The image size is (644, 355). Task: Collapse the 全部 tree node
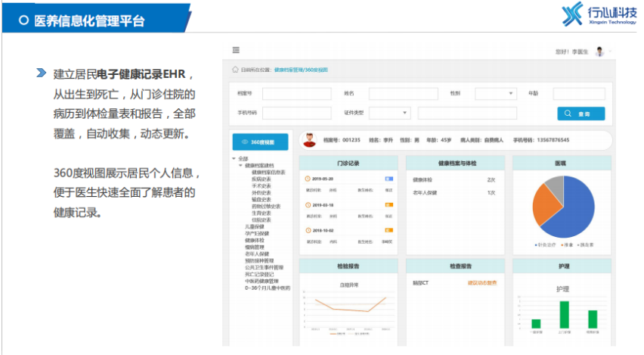pos(234,159)
